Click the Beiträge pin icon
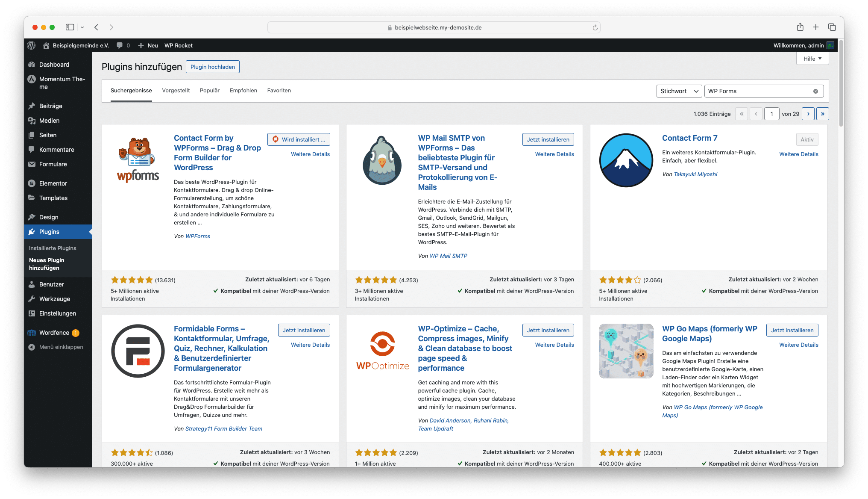The height and width of the screenshot is (499, 868). pos(32,106)
